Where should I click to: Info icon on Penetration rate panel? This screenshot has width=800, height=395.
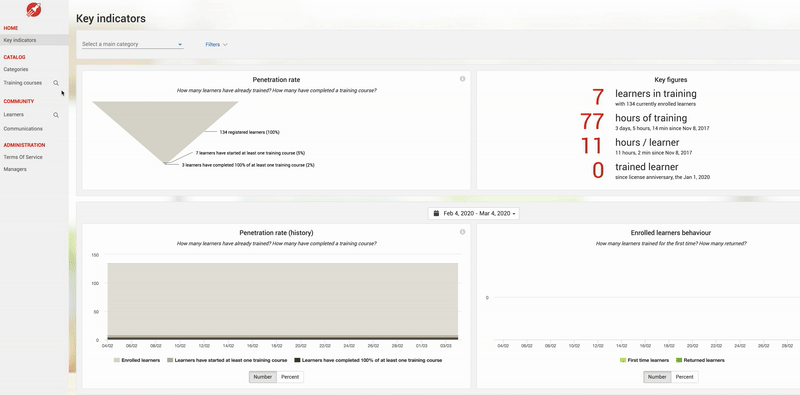[462, 79]
